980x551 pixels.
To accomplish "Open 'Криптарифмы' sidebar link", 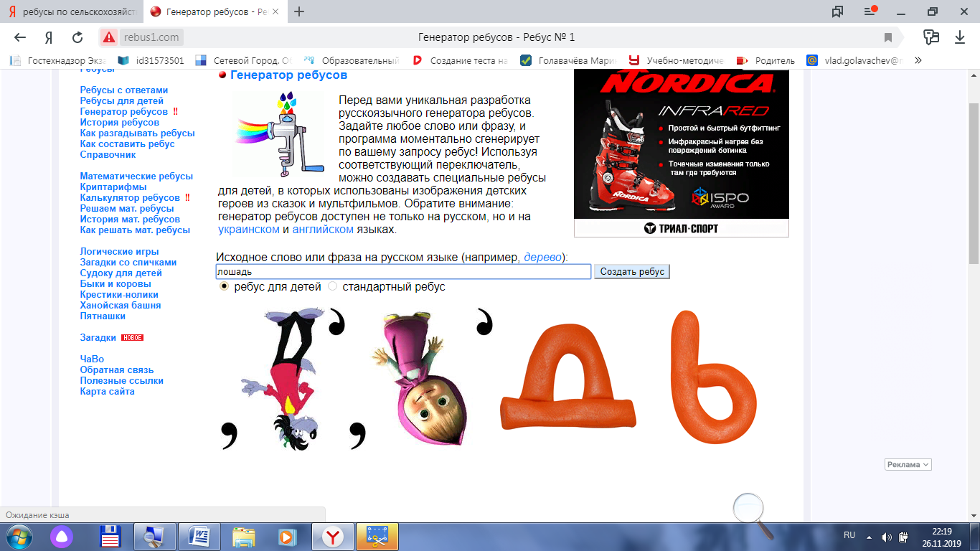I will [x=113, y=187].
